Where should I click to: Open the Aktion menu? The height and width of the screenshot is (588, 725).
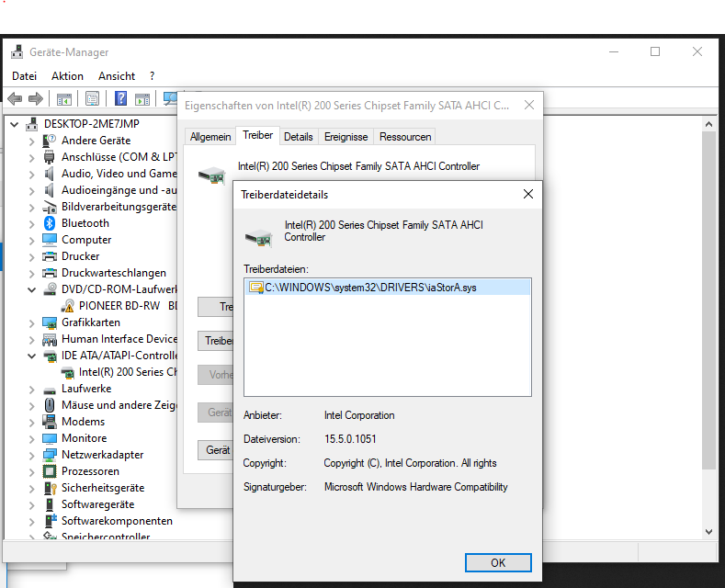67,76
